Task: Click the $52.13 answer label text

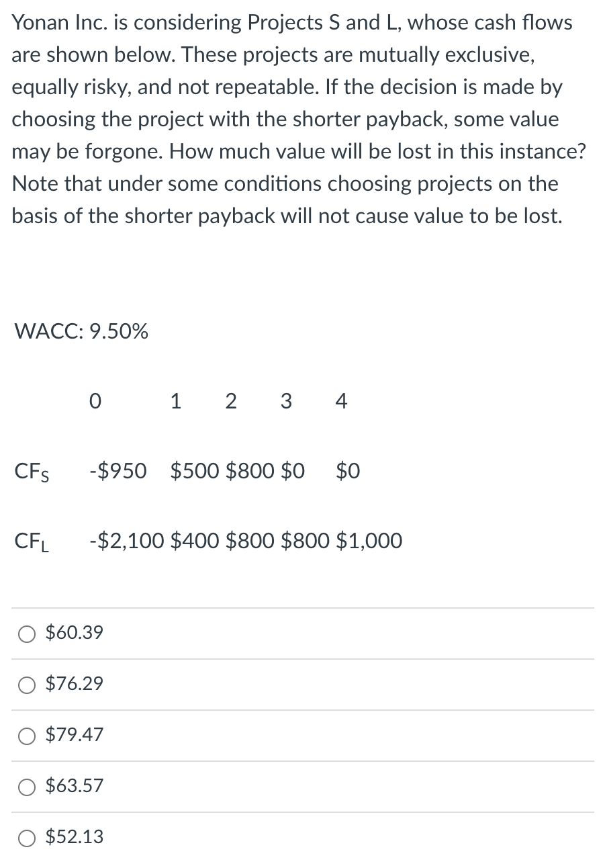Action: pos(74,837)
